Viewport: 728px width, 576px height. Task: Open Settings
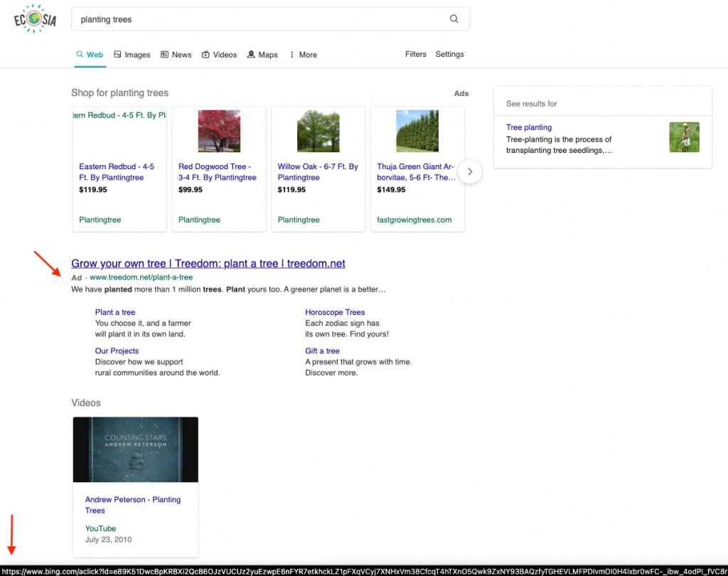[449, 54]
